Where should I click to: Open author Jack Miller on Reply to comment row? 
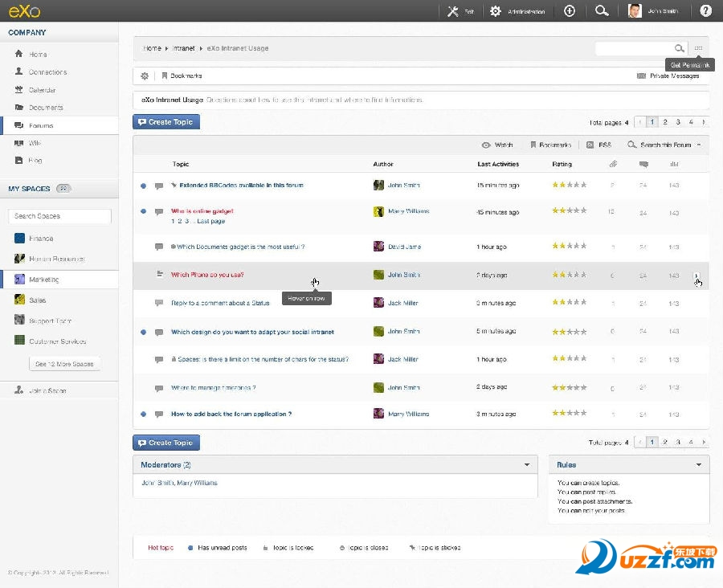pyautogui.click(x=402, y=303)
